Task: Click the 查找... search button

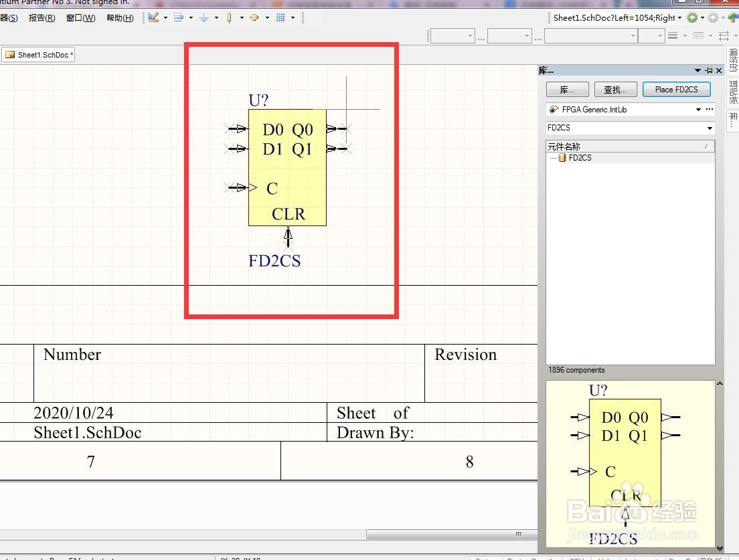Action: (616, 90)
